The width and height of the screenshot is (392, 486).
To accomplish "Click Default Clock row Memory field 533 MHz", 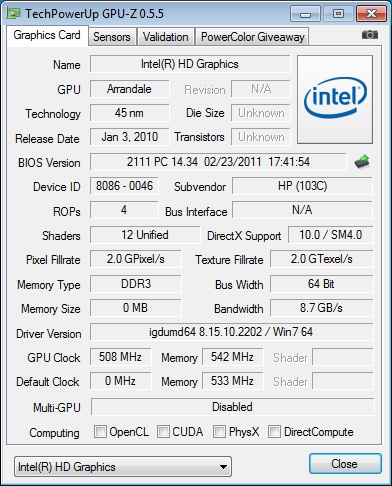I will [x=232, y=381].
